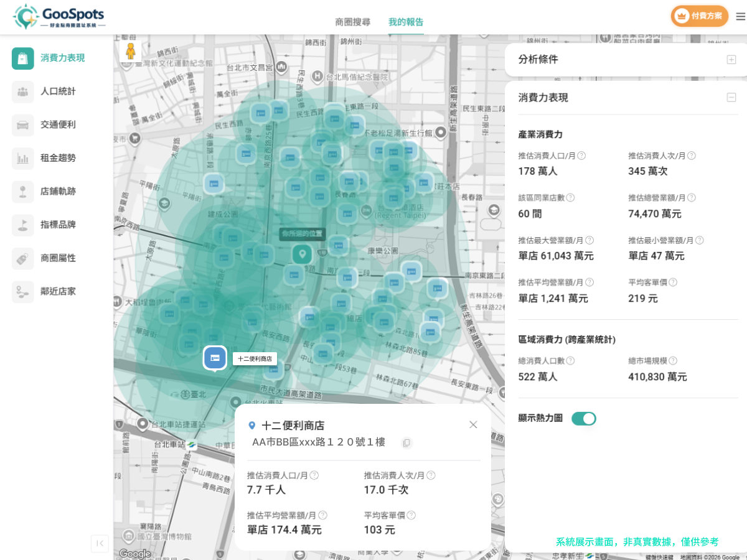This screenshot has width=747, height=560.
Task: Open the 商圈屬性 sidebar section
Action: [x=44, y=258]
